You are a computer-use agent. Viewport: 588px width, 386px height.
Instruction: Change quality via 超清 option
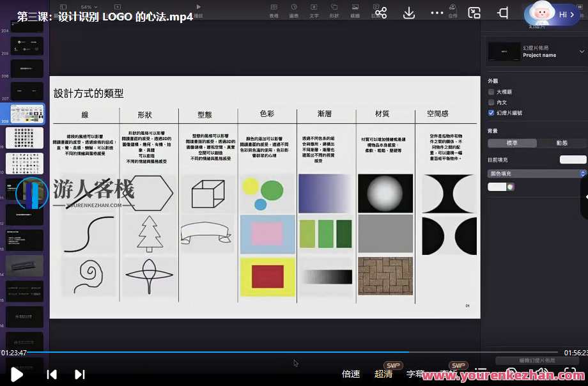pyautogui.click(x=383, y=374)
